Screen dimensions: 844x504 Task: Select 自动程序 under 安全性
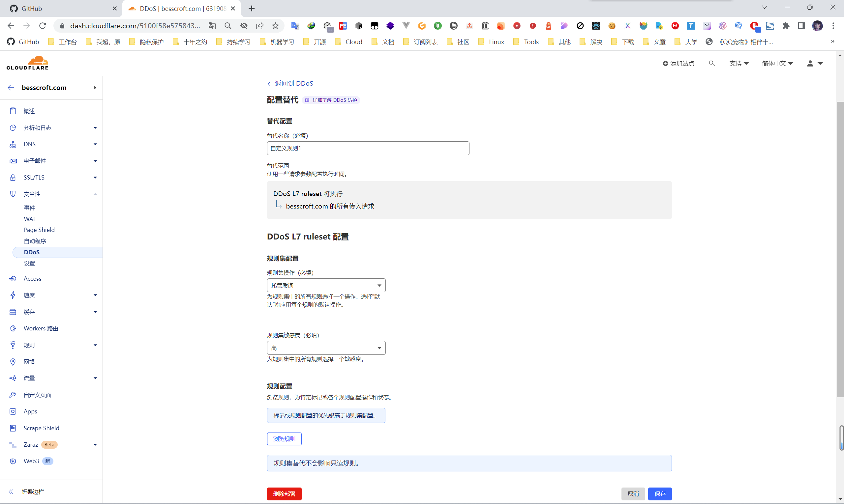35,241
